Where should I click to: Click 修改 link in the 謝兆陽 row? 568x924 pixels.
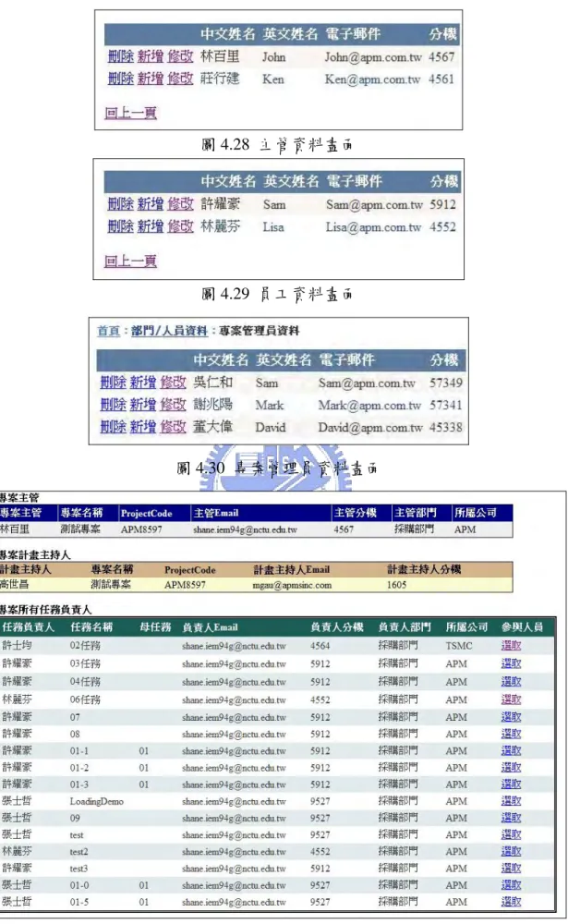pos(174,405)
